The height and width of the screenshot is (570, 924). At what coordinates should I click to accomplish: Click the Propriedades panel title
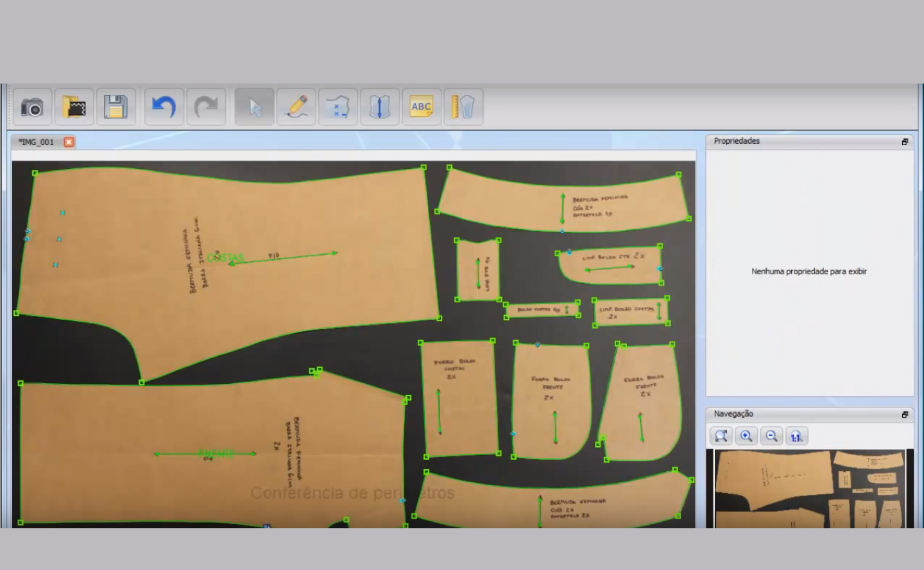737,141
